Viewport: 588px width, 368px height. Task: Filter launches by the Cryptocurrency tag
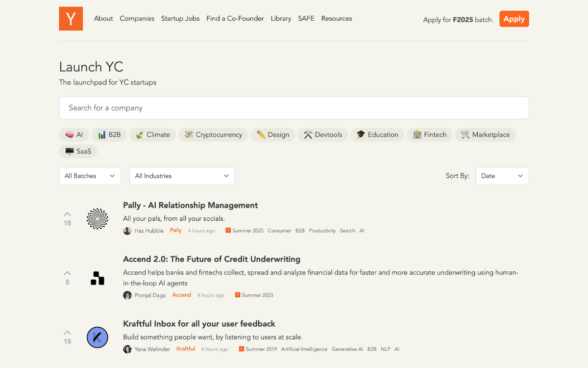tap(213, 135)
